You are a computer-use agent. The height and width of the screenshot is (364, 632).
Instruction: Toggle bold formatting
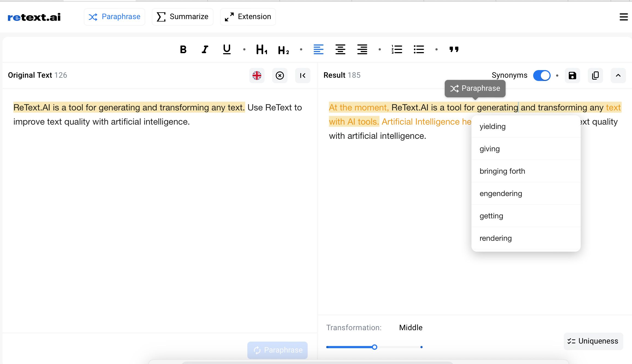tap(183, 49)
